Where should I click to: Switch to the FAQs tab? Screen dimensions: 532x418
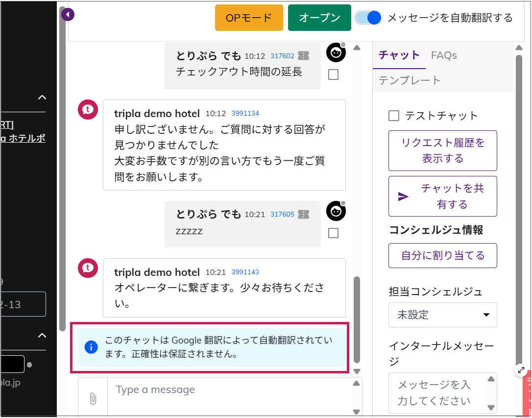(x=444, y=55)
